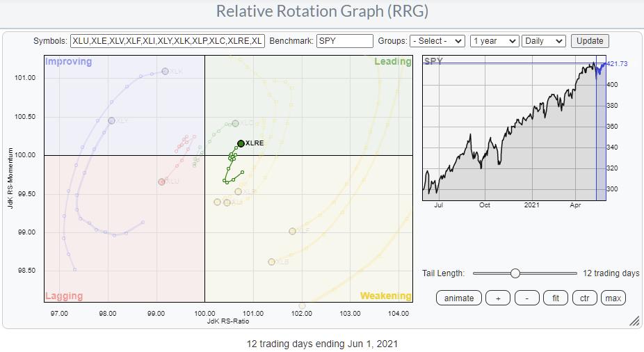Viewport: 644px width, 352px height.
Task: Expand the 1 year time range dropdown
Action: tap(494, 41)
